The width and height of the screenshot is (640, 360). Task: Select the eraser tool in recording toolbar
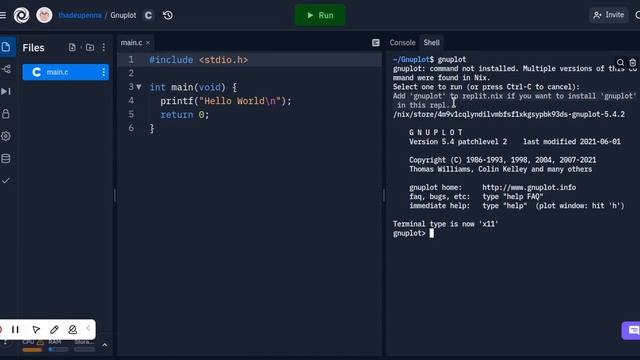click(x=73, y=329)
